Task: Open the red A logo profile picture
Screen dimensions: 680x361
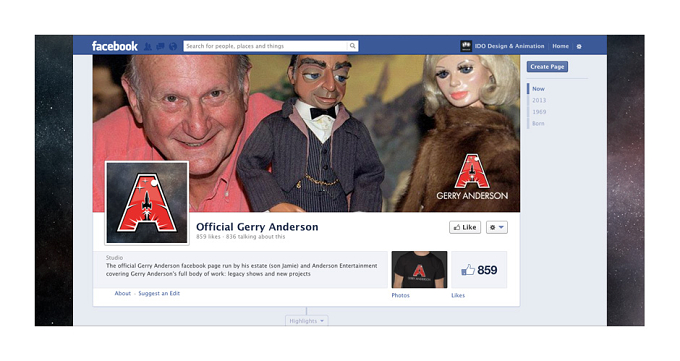Action: (x=147, y=203)
